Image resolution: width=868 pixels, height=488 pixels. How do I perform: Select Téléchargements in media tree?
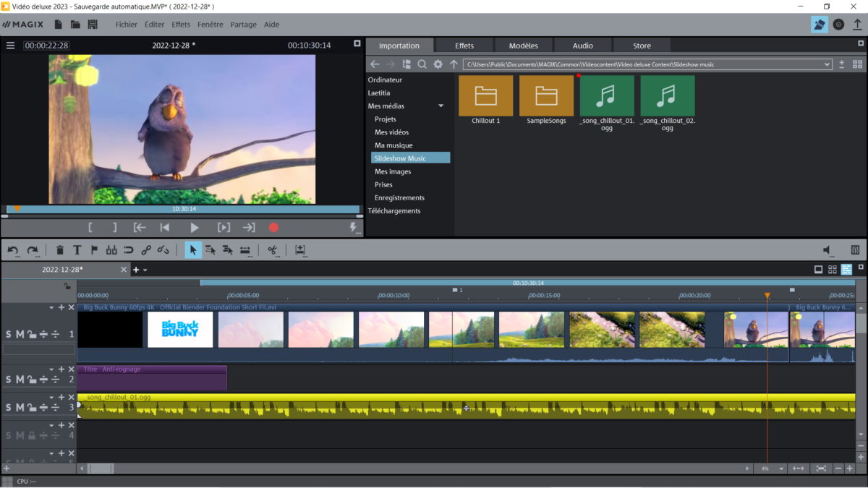394,210
